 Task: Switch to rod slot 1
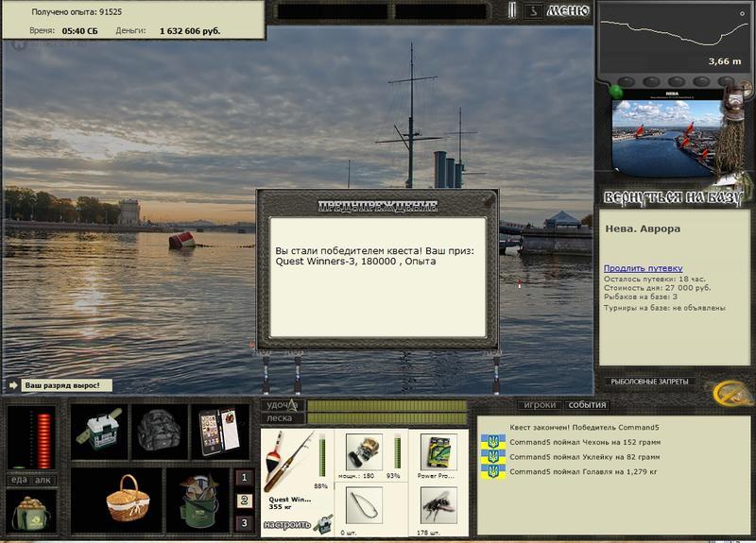coord(244,478)
